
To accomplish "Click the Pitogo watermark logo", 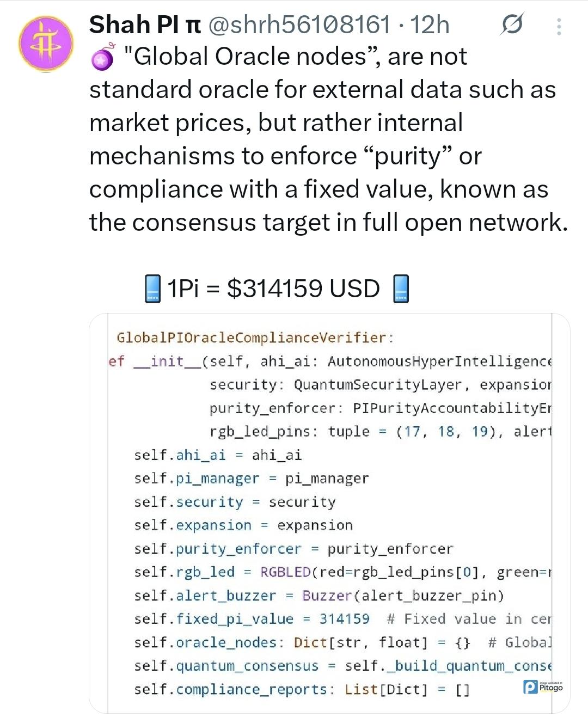I will pos(543,687).
